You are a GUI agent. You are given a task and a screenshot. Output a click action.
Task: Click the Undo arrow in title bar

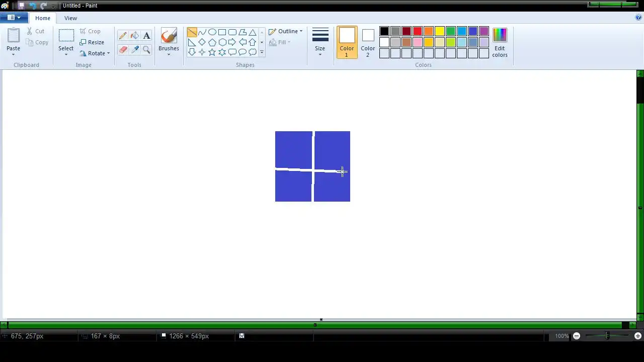(x=32, y=6)
